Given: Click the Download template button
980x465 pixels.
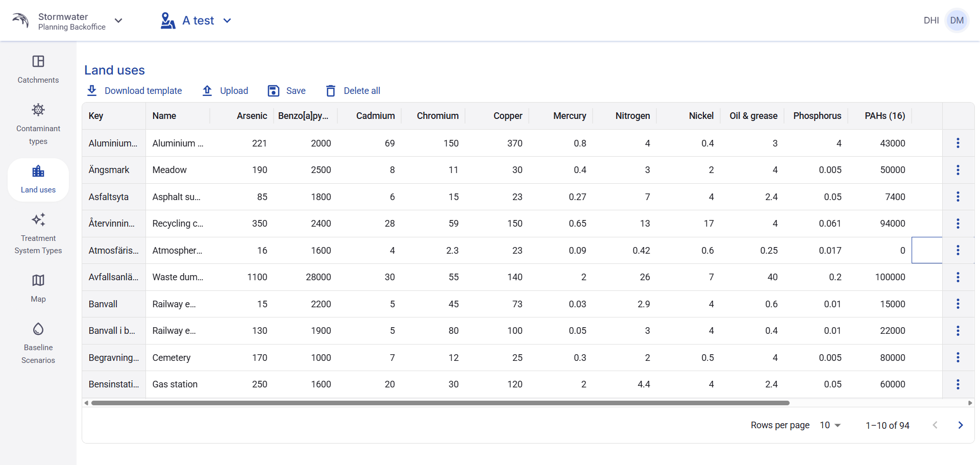Looking at the screenshot, I should (134, 91).
